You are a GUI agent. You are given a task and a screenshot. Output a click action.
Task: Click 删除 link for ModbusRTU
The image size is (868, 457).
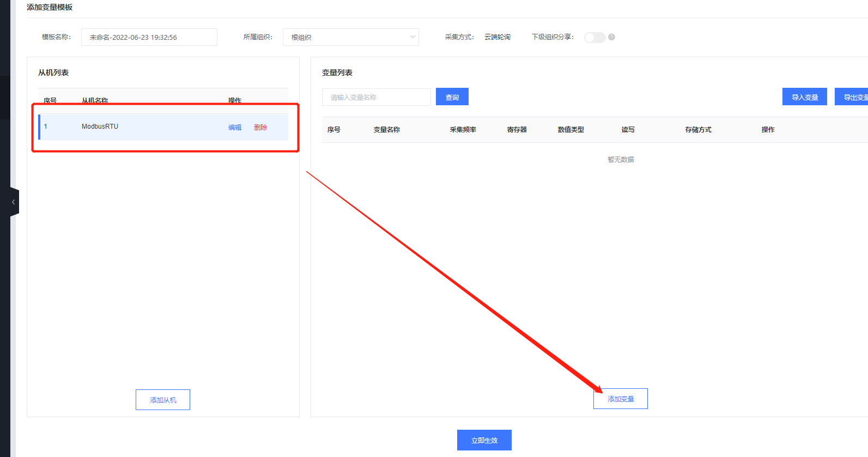260,127
